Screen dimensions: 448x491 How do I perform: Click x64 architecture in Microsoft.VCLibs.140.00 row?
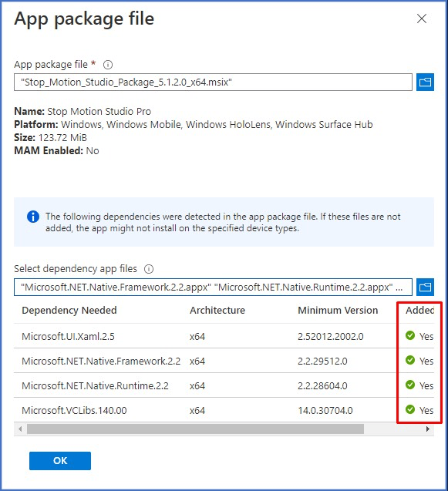point(197,411)
